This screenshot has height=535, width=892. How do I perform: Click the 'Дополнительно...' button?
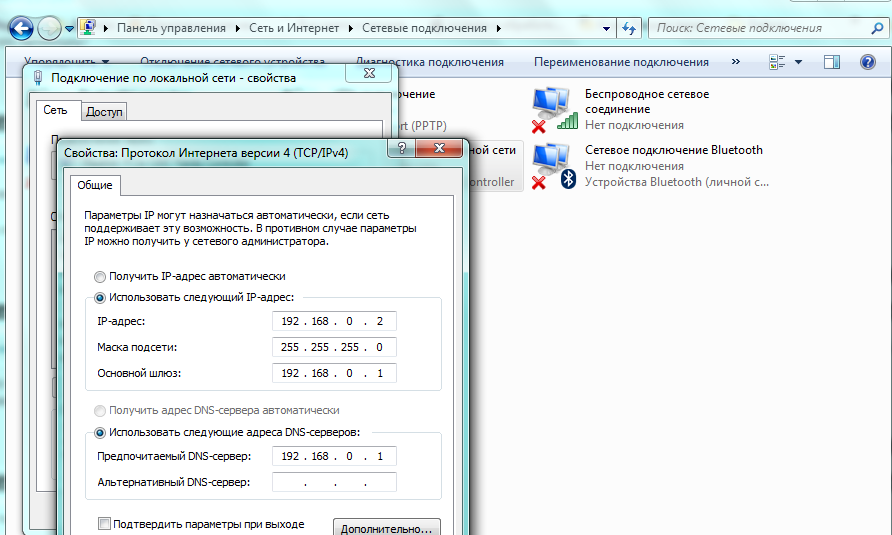coord(386,527)
